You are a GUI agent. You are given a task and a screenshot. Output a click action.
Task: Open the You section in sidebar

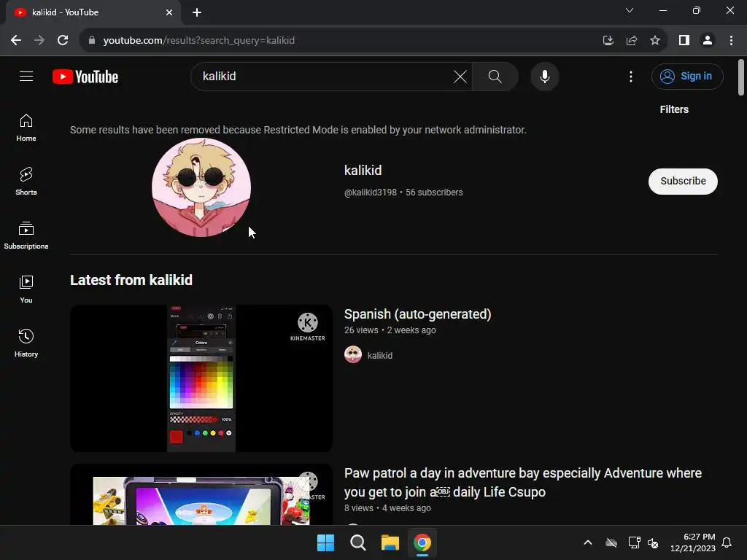pos(26,289)
